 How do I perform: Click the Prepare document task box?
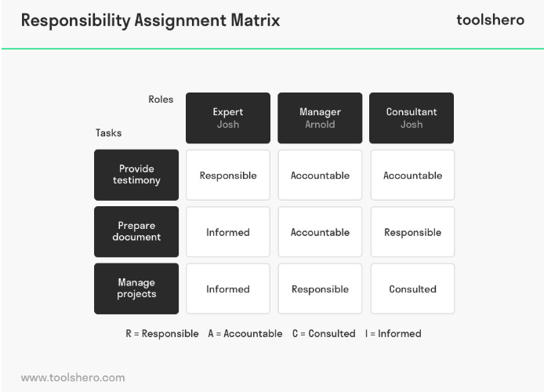[136, 232]
